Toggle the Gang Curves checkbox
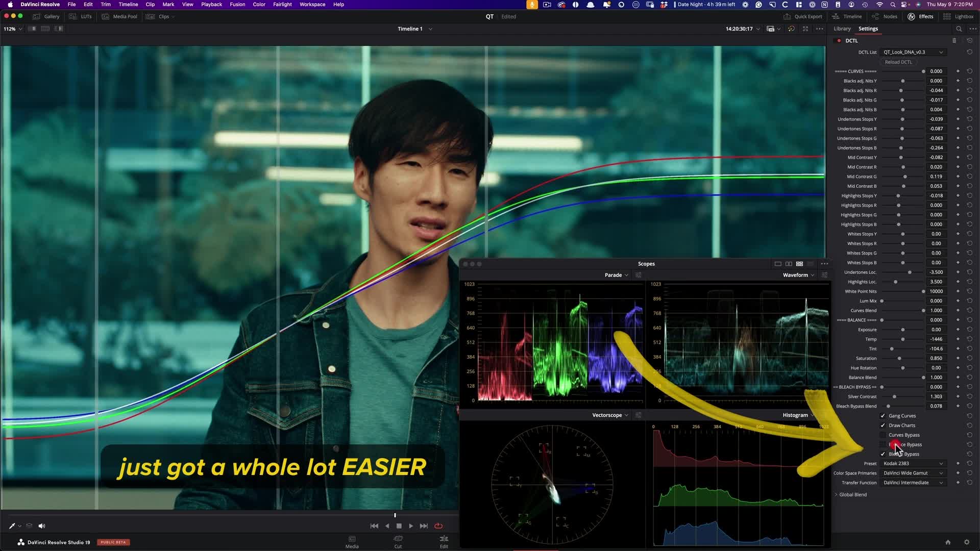 coord(883,416)
